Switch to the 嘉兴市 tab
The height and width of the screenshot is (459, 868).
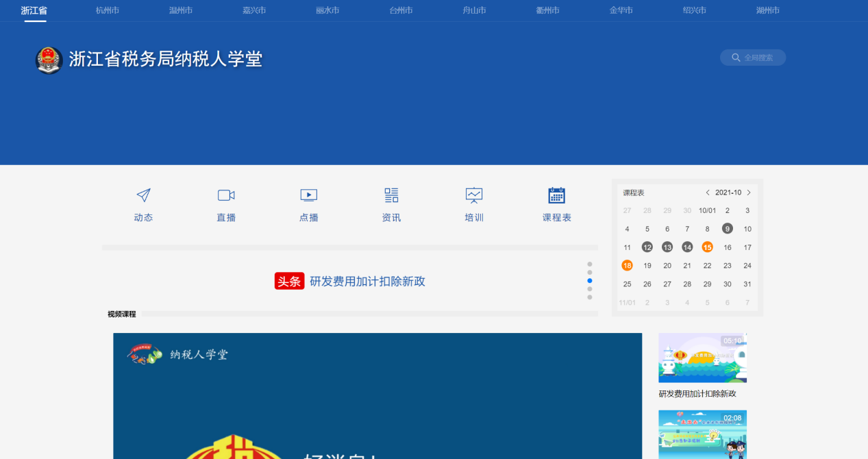254,10
